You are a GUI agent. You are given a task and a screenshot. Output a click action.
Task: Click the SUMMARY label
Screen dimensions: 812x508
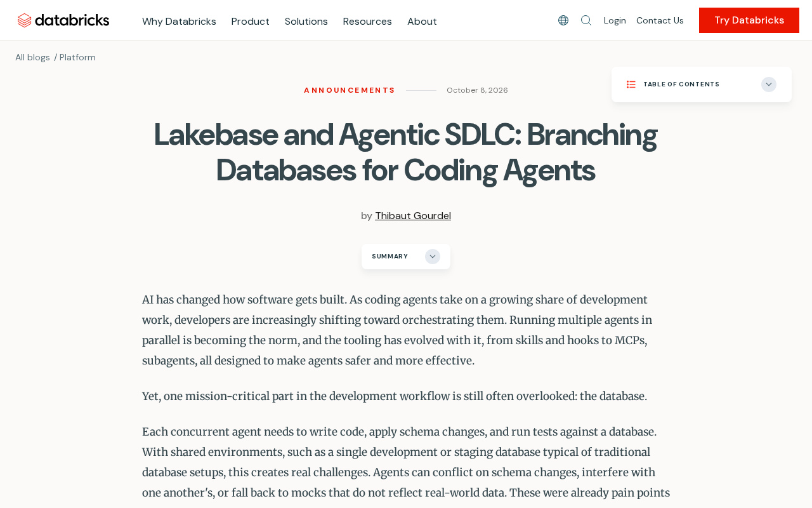390,257
